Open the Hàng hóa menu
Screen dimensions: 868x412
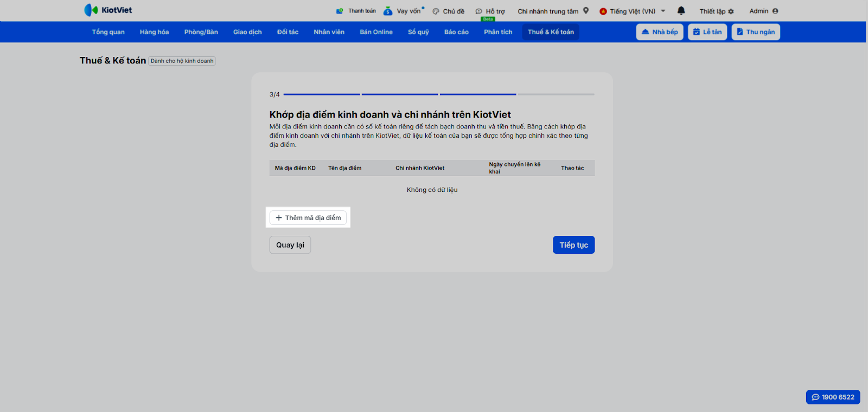(154, 32)
